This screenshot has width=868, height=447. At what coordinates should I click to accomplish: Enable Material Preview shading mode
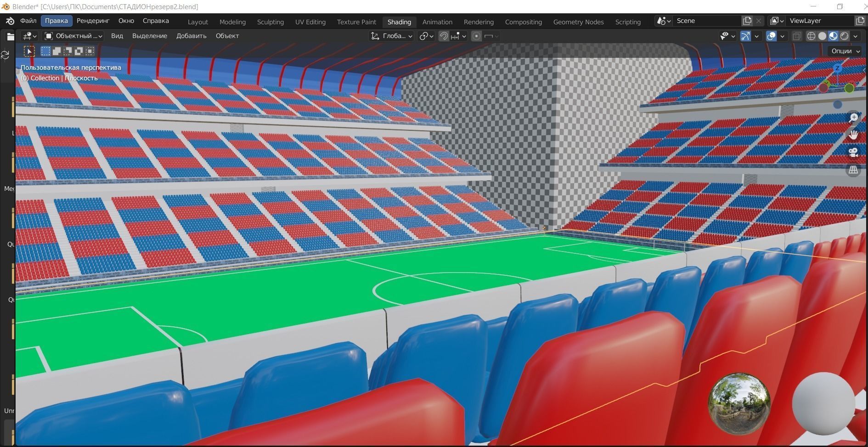[x=834, y=36]
